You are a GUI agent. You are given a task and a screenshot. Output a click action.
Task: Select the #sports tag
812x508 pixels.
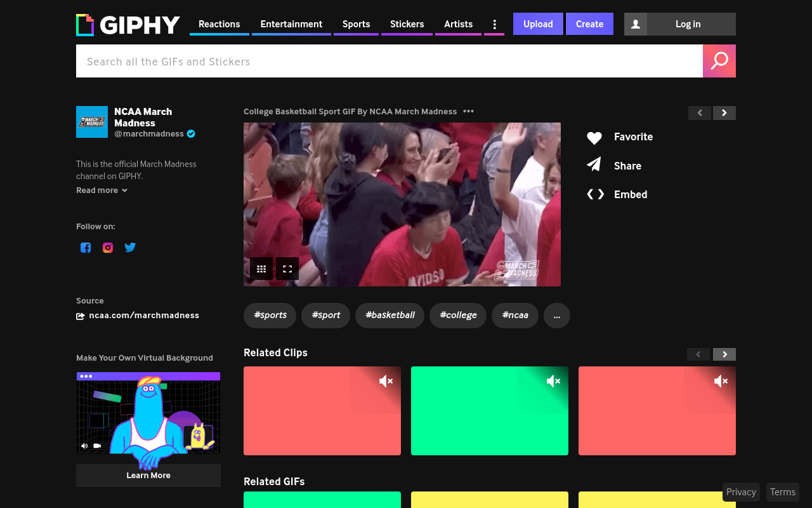[x=270, y=316]
